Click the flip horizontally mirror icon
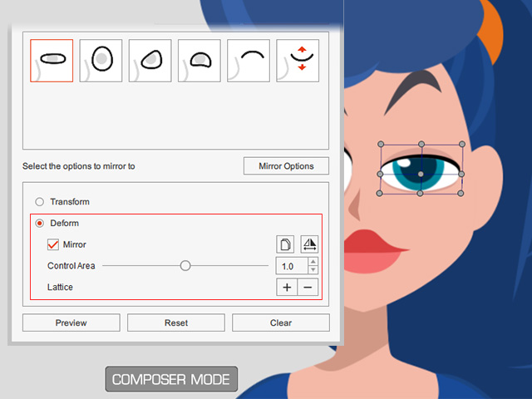Image resolution: width=532 pixels, height=399 pixels. coord(309,244)
